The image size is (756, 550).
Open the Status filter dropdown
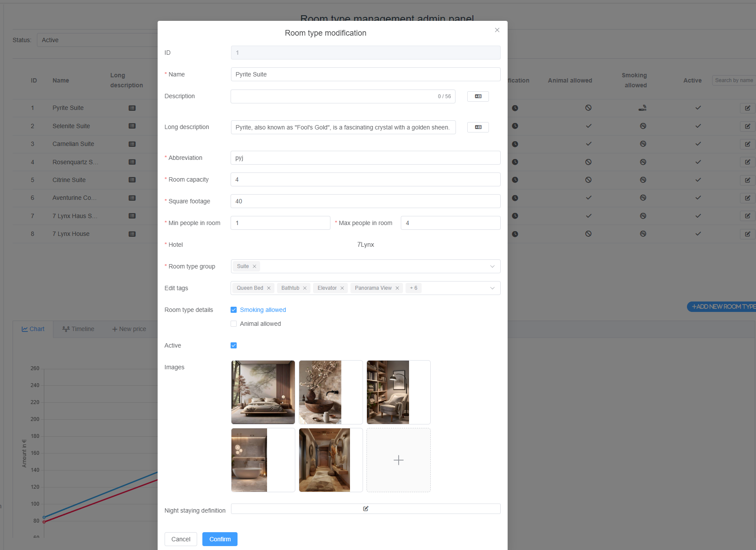(98, 40)
